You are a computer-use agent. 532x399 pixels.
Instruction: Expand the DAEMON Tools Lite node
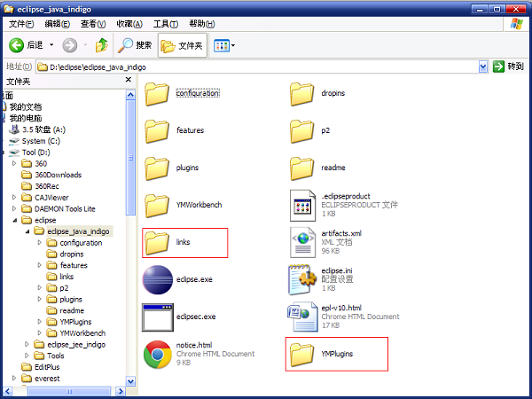14,208
